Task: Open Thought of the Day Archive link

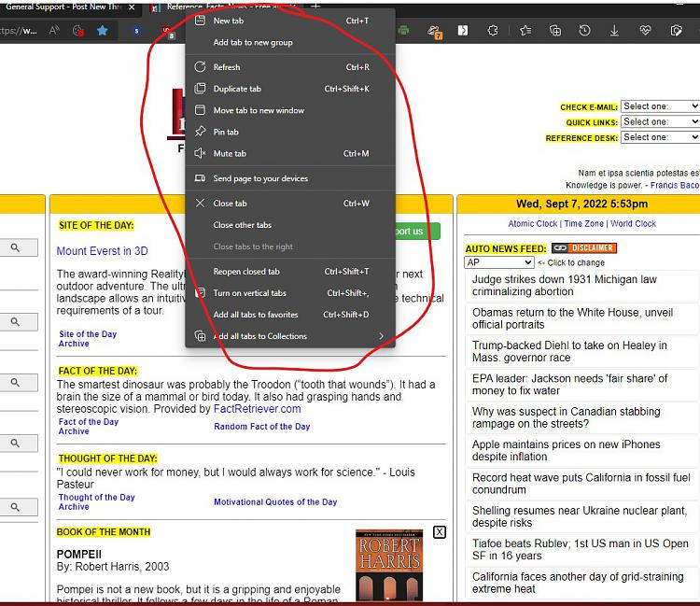Action: coord(96,501)
